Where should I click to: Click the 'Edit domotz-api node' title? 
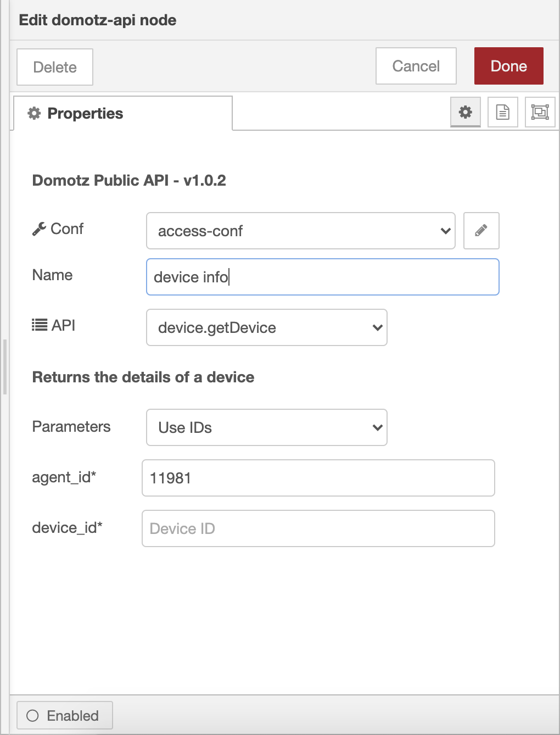(x=98, y=20)
